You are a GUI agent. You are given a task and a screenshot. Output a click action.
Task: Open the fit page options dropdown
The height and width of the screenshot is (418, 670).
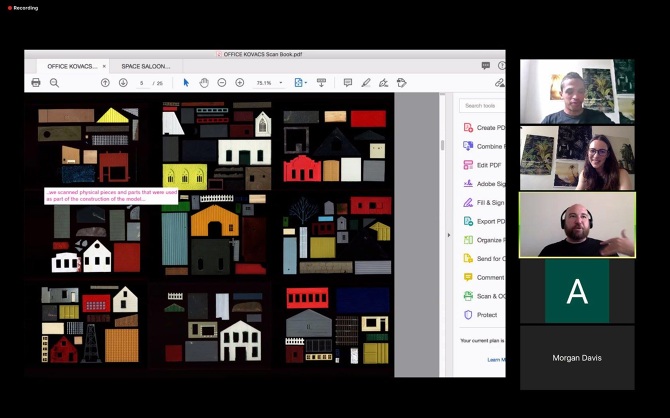coord(300,83)
